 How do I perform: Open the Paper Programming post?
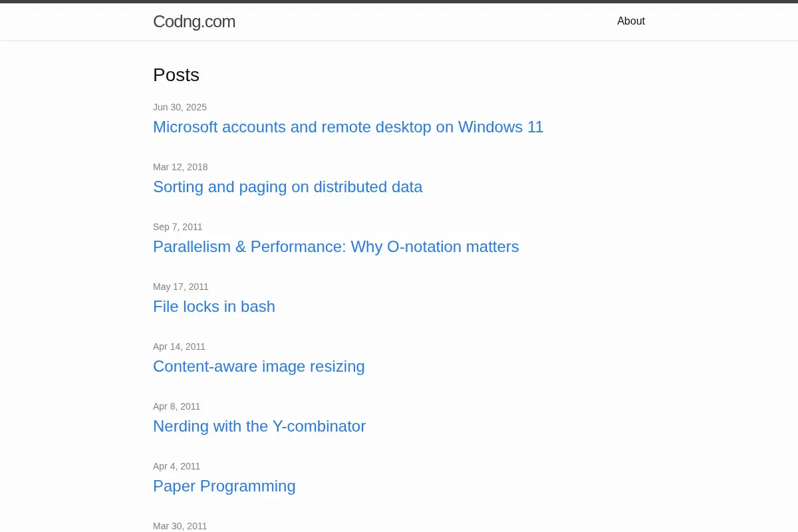224,486
